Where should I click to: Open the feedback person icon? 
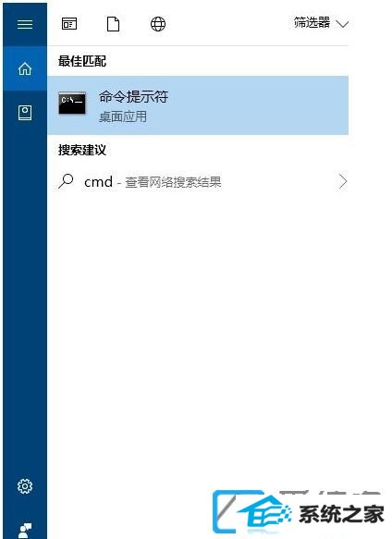click(25, 531)
